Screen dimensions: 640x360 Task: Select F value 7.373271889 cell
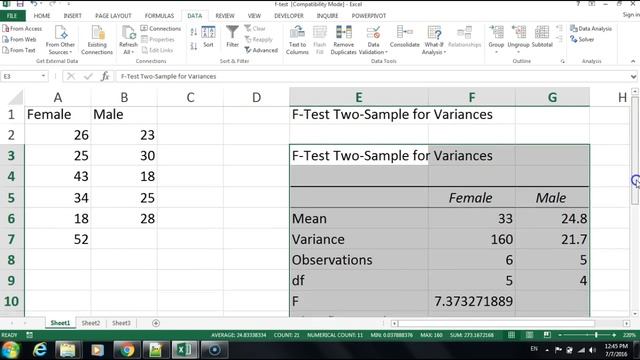(x=472, y=301)
